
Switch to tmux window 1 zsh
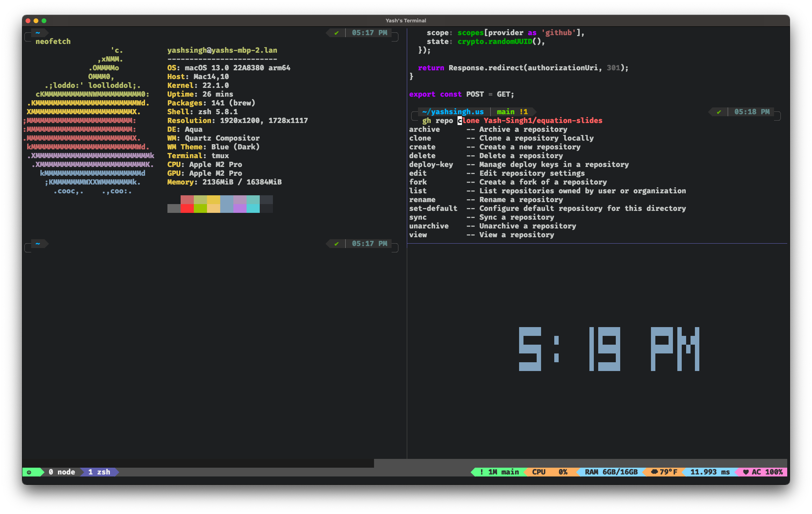click(x=99, y=472)
